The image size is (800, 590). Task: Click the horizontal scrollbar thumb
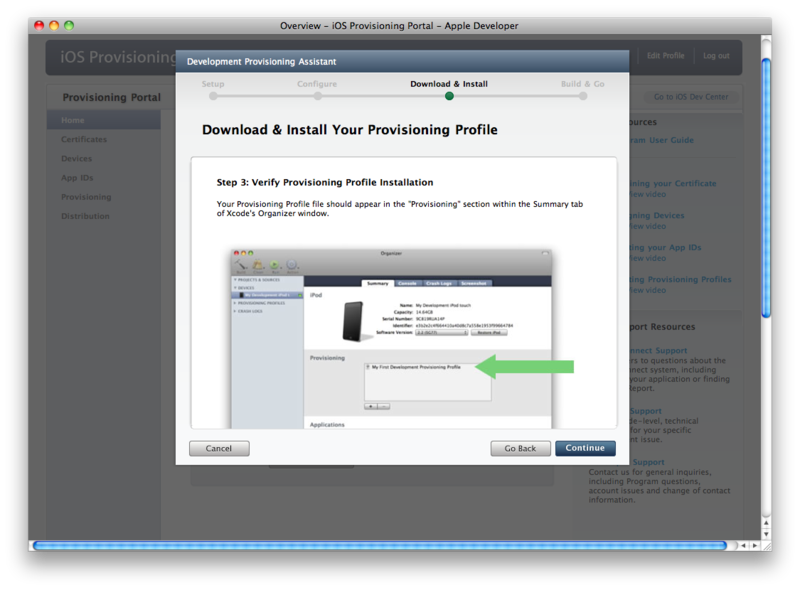pos(380,546)
